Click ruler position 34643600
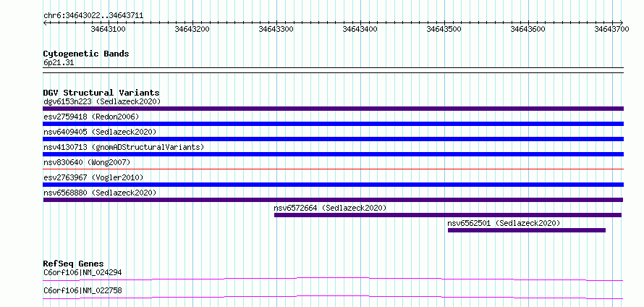Screen dimensions: 644x307 click(x=528, y=29)
